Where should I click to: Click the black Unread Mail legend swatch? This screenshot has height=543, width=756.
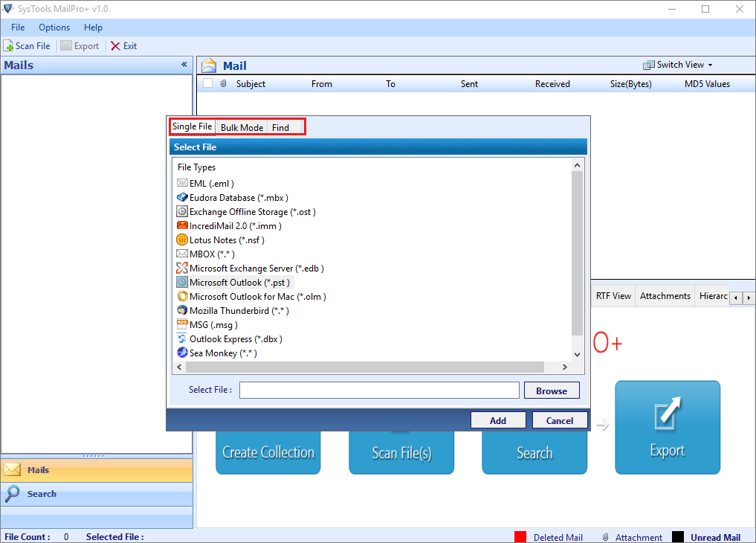[x=678, y=537]
